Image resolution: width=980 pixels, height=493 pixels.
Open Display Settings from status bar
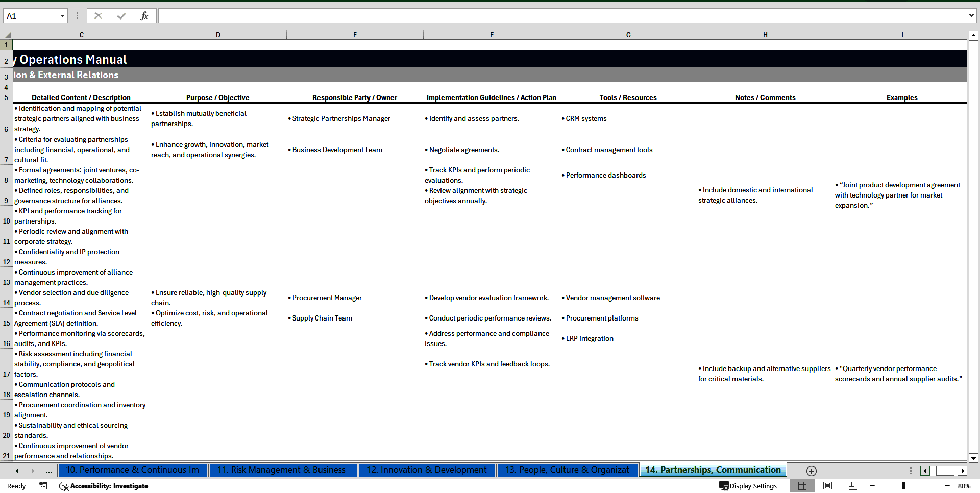(x=748, y=486)
